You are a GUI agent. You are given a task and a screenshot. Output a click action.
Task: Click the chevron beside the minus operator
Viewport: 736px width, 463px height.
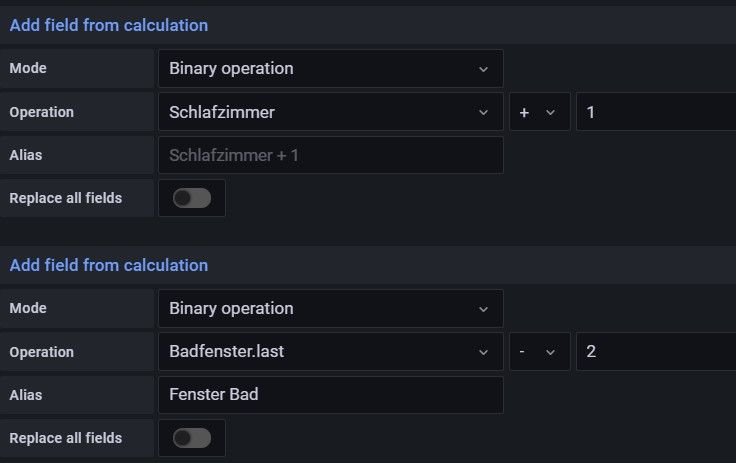pyautogui.click(x=550, y=352)
